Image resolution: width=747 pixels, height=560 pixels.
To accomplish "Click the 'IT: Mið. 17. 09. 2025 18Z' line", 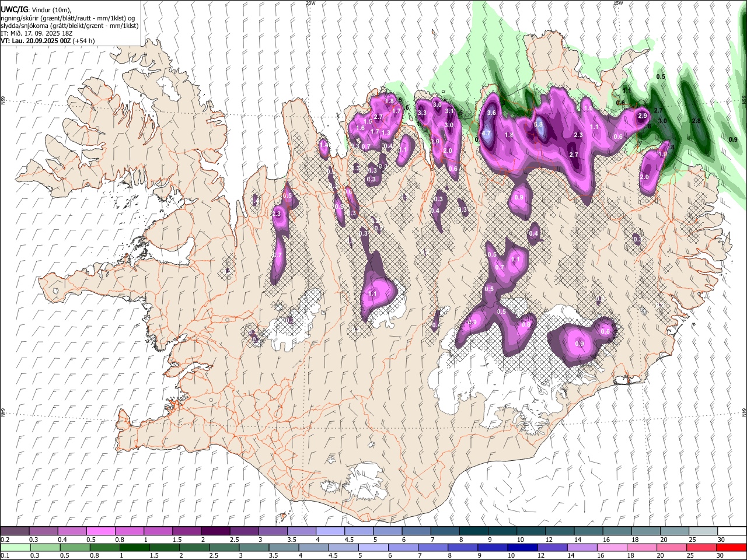I will (x=37, y=33).
